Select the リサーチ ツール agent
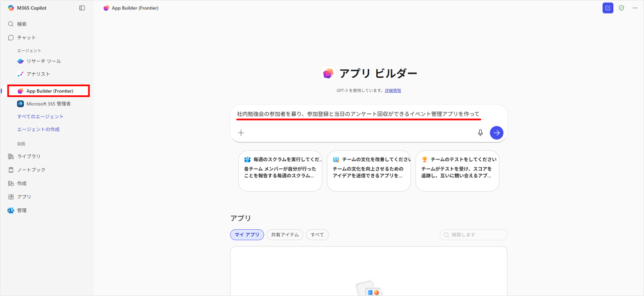This screenshot has height=296, width=644. pyautogui.click(x=43, y=61)
